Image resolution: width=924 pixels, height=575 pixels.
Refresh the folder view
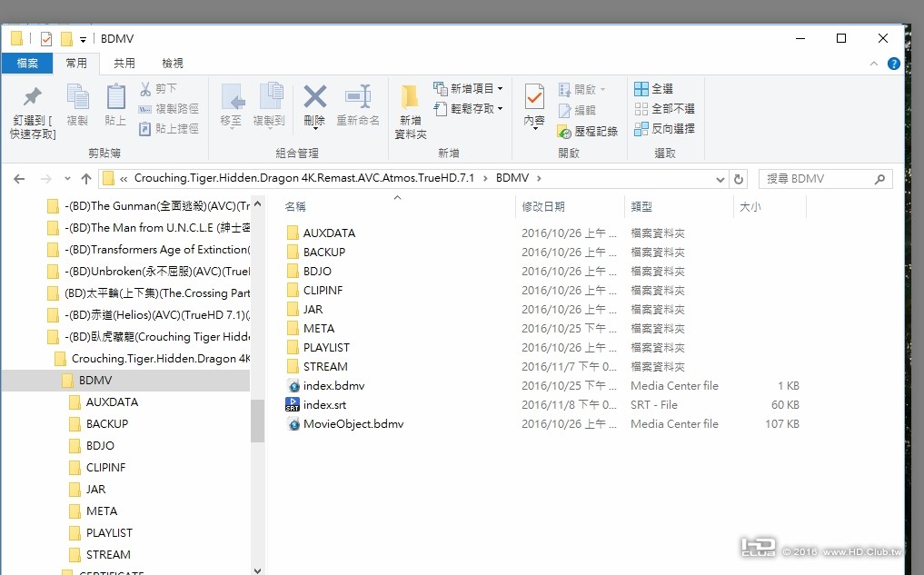pyautogui.click(x=739, y=179)
